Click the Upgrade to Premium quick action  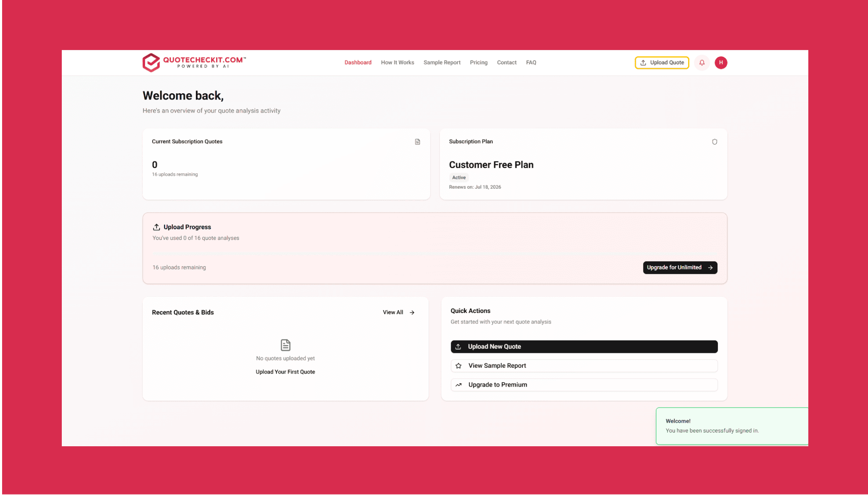pyautogui.click(x=584, y=385)
